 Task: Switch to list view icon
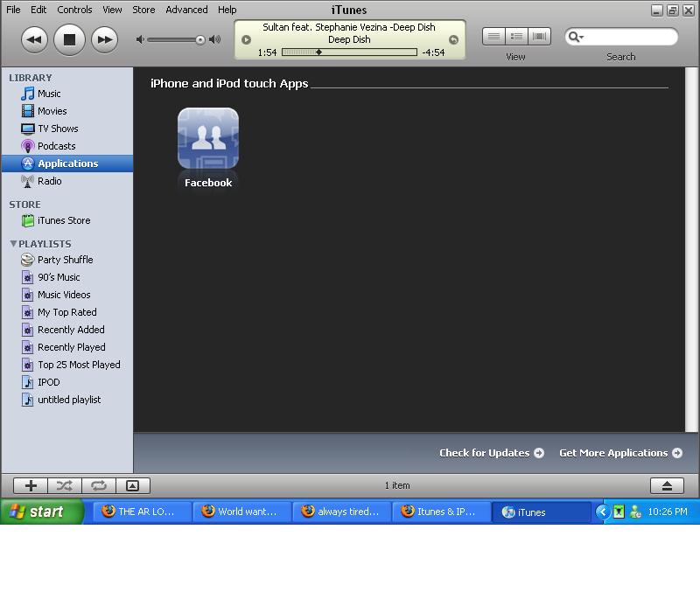pos(494,37)
